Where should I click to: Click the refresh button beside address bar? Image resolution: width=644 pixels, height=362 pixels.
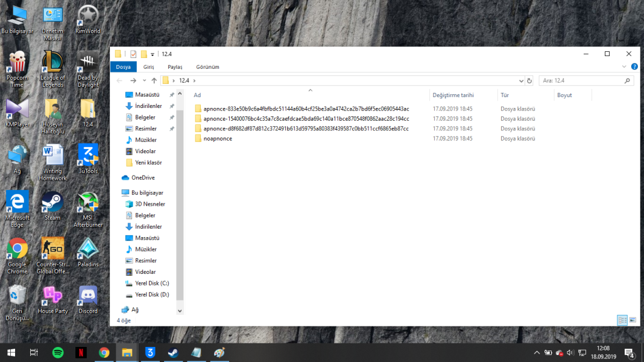(x=529, y=80)
